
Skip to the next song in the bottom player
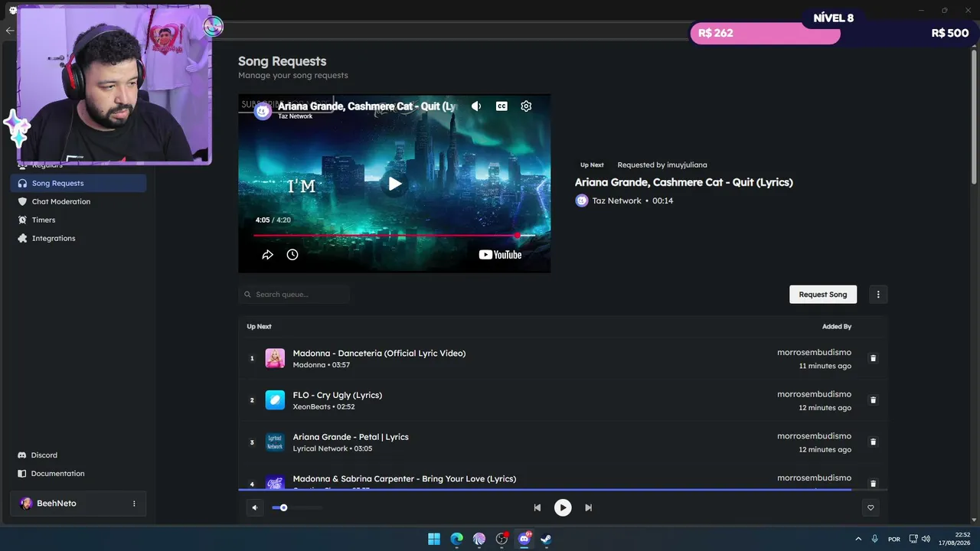[588, 507]
